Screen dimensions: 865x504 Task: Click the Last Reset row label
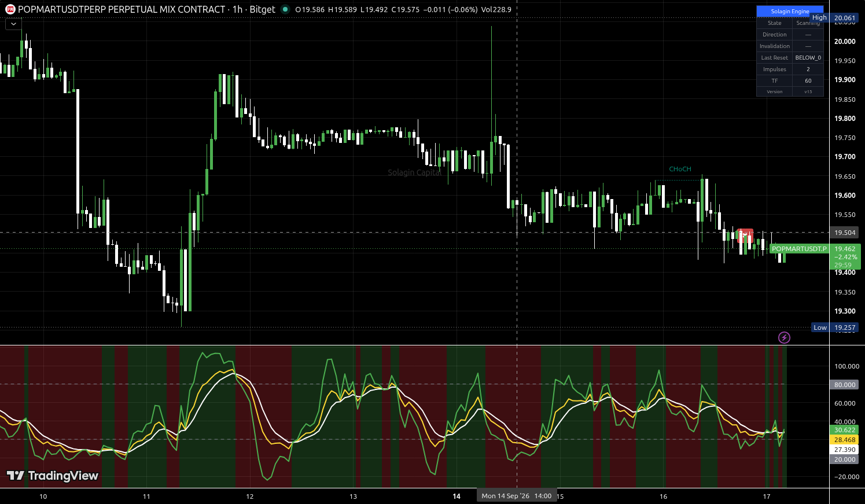point(775,58)
